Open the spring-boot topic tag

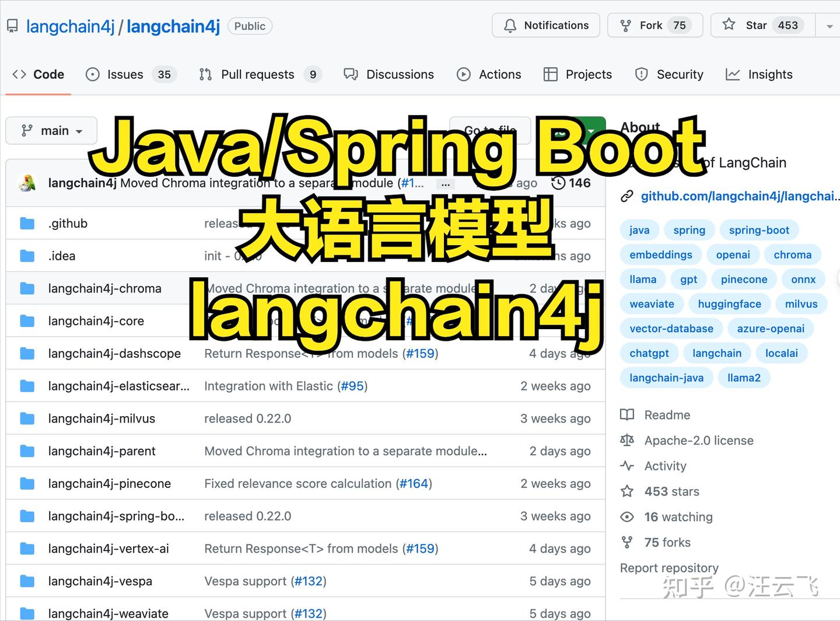coord(759,229)
